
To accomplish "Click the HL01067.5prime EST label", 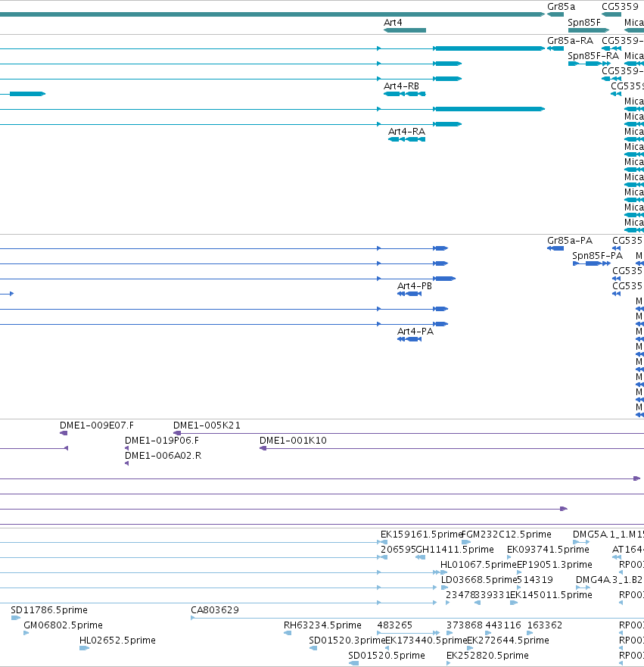I will tap(478, 565).
